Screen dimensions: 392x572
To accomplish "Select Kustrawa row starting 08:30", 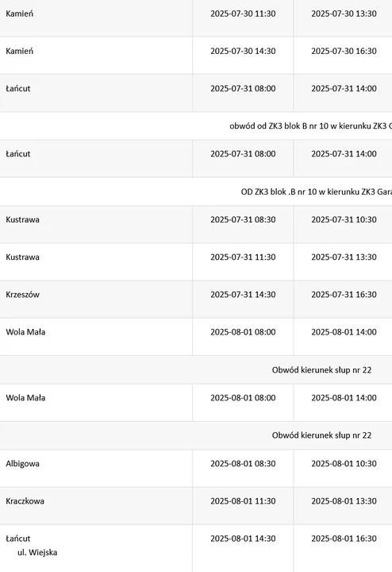I will pyautogui.click(x=196, y=224).
